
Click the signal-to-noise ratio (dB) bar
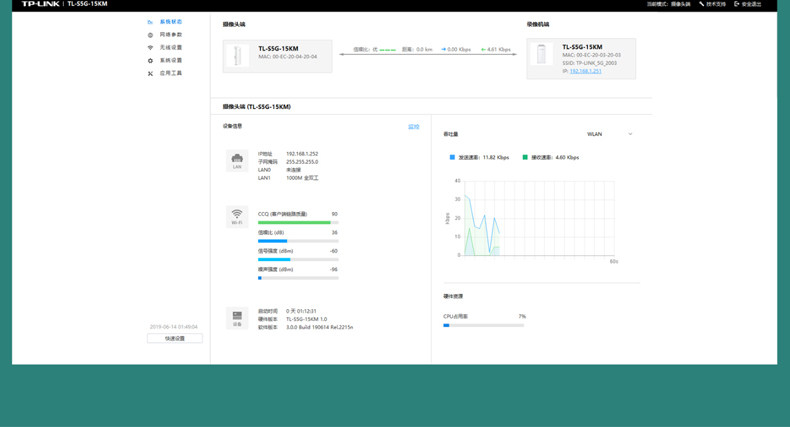click(298, 241)
